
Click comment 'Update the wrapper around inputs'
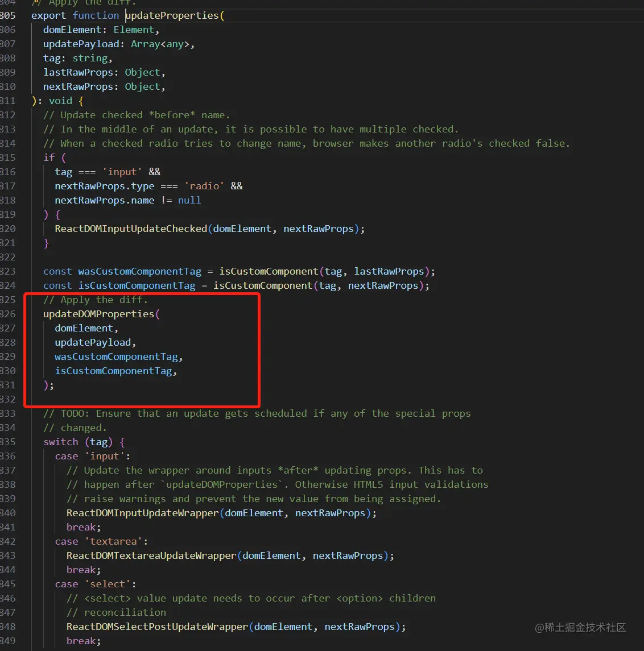click(x=275, y=470)
